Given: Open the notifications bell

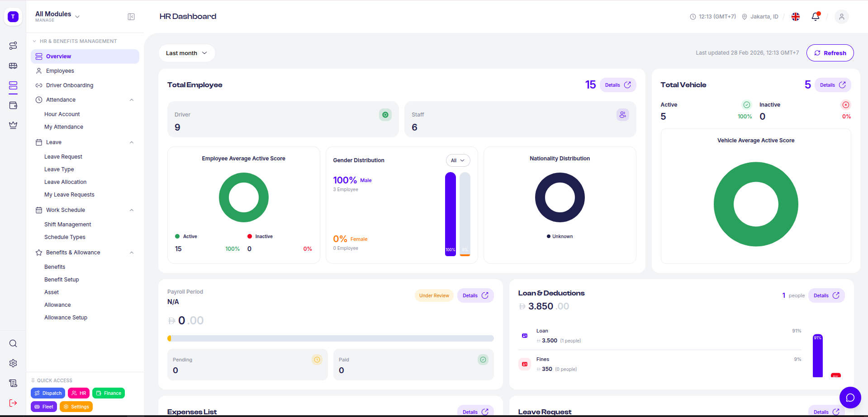Looking at the screenshot, I should [815, 17].
